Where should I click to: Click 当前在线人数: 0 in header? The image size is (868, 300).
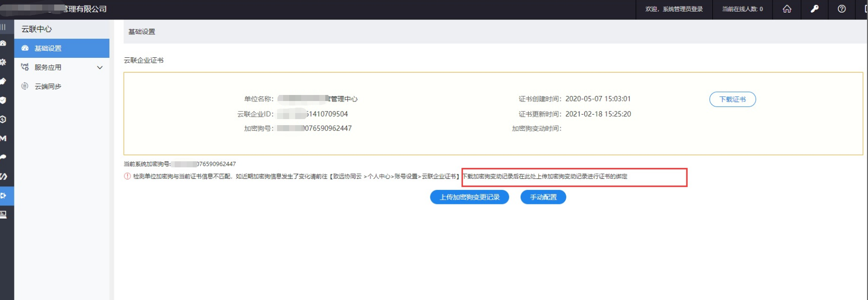(x=742, y=9)
